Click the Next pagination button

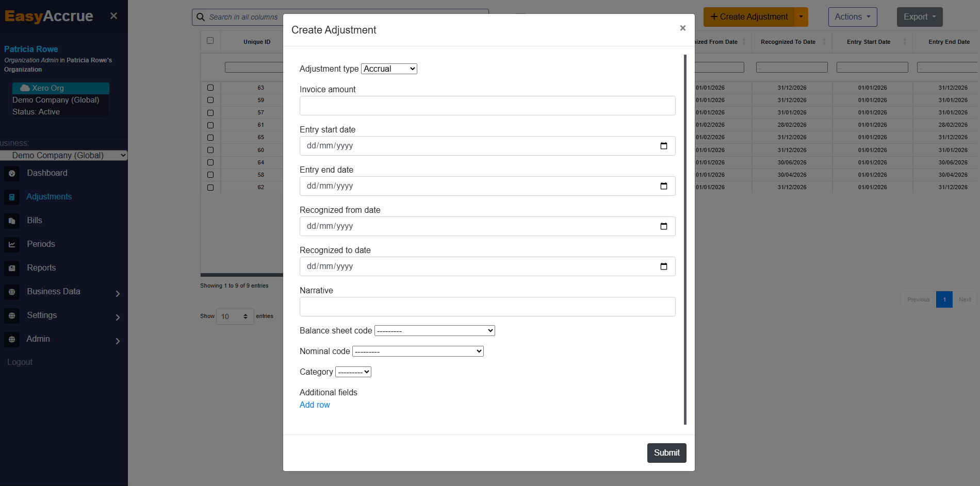pos(965,299)
